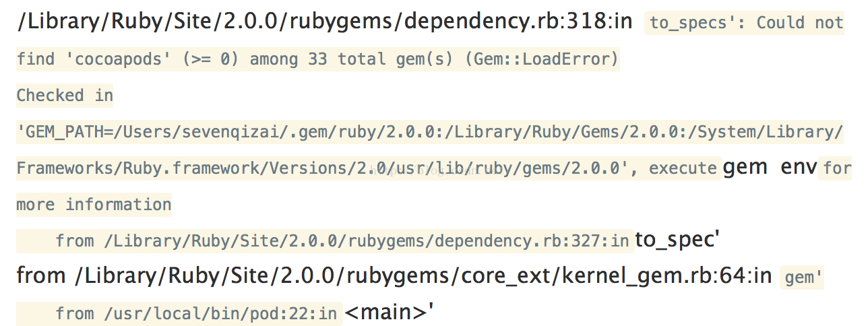Click the 'more information' code text

[x=94, y=204]
